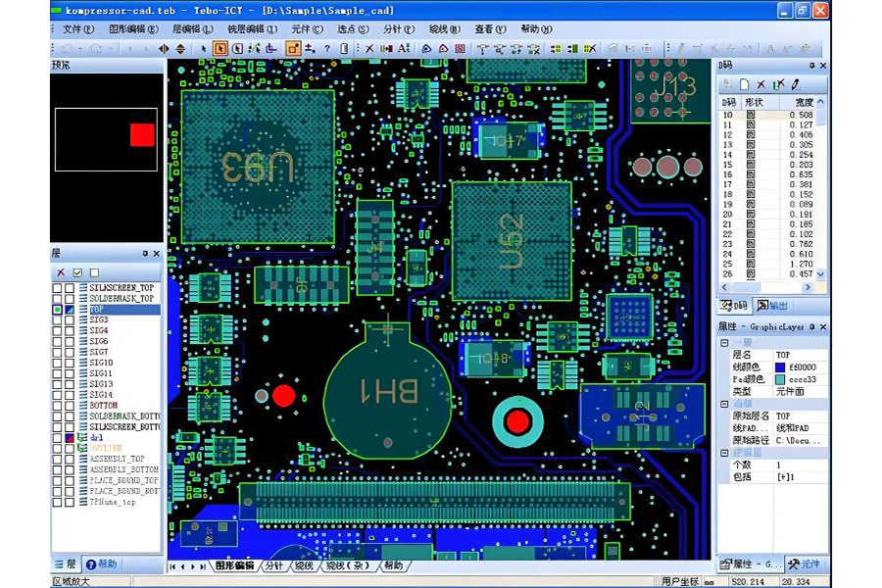Collapse the 逻辑层 section in properties panel
Screen dimensions: 882x588
(x=723, y=453)
